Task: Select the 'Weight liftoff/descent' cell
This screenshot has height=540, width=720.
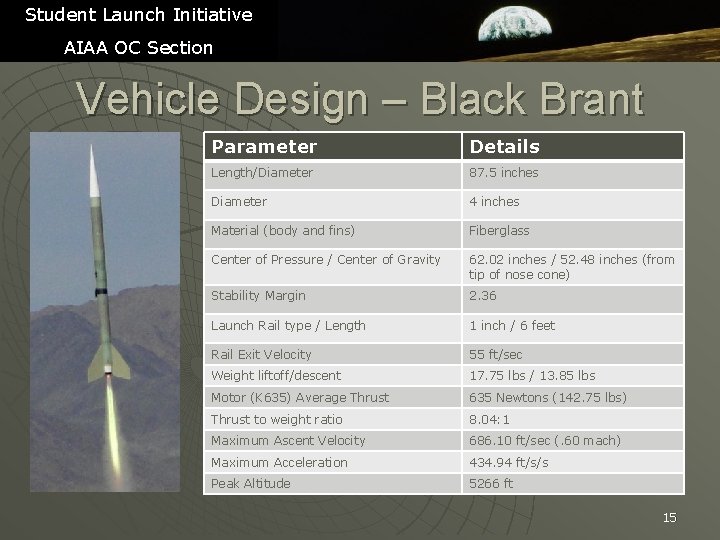Action: tap(333, 376)
